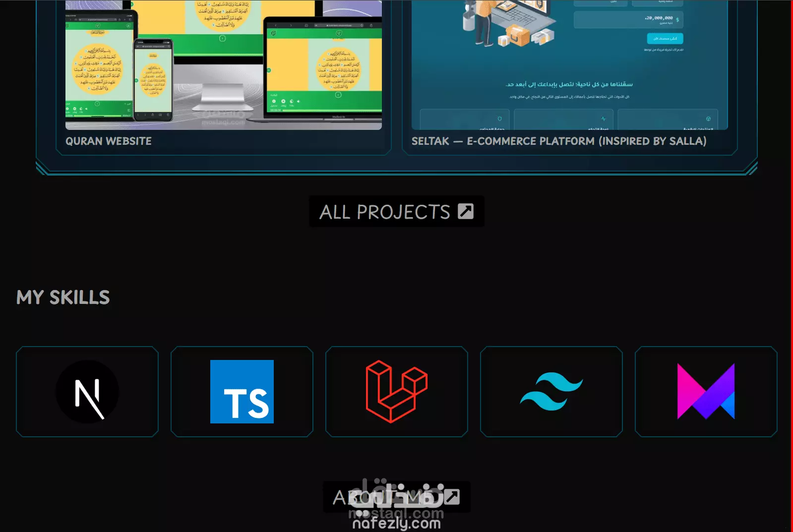Open the ABOUT ME button
The image size is (793, 532).
coord(397,497)
